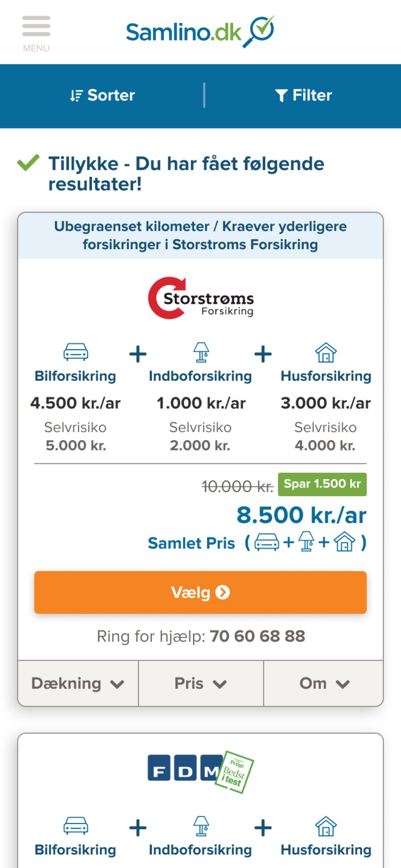
Task: Click the lamp icon above Storstrøms Indboforsikring
Action: coord(201,352)
